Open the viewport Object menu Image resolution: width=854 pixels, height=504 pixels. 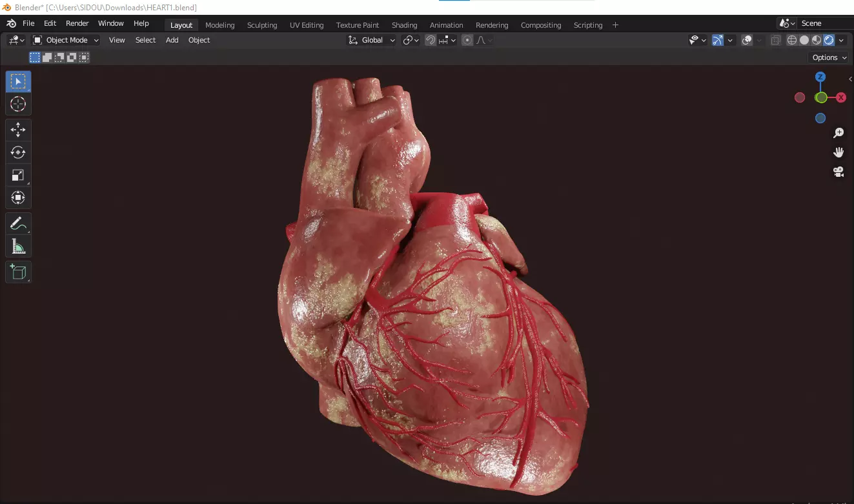[199, 40]
